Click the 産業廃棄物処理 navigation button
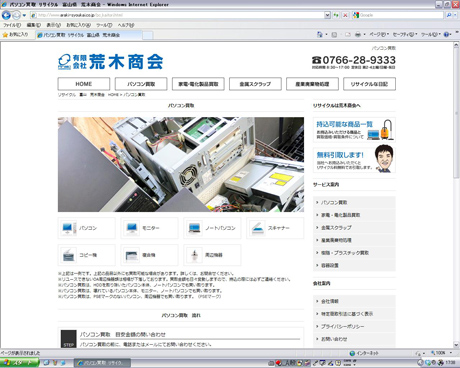Screen dimensions: 460x368 coord(312,84)
